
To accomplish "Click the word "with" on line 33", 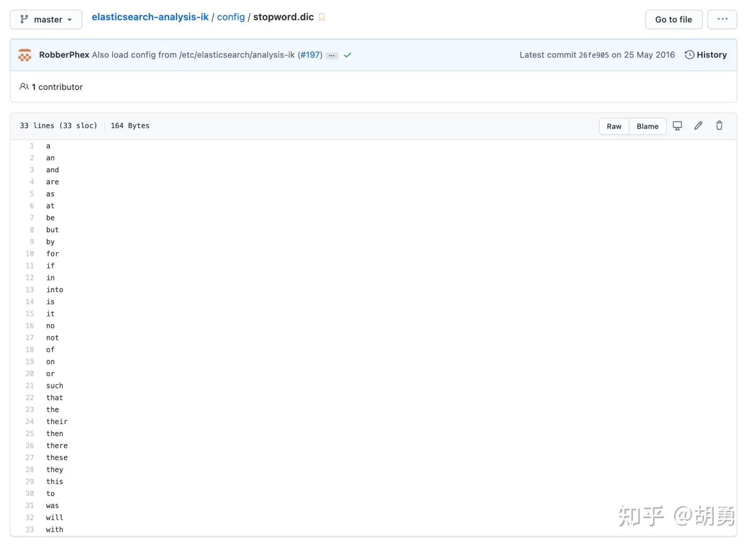I will (x=55, y=530).
